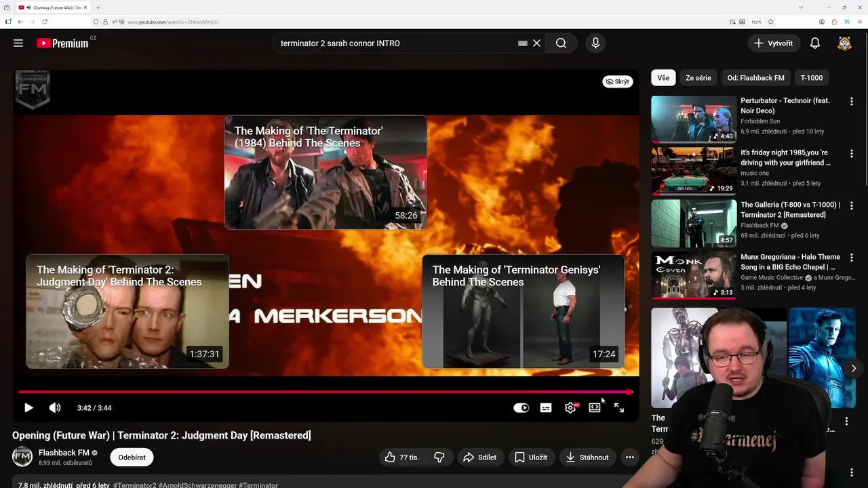Open the on-screen keyboard icon in search box
The width and height of the screenshot is (868, 488).
(522, 43)
